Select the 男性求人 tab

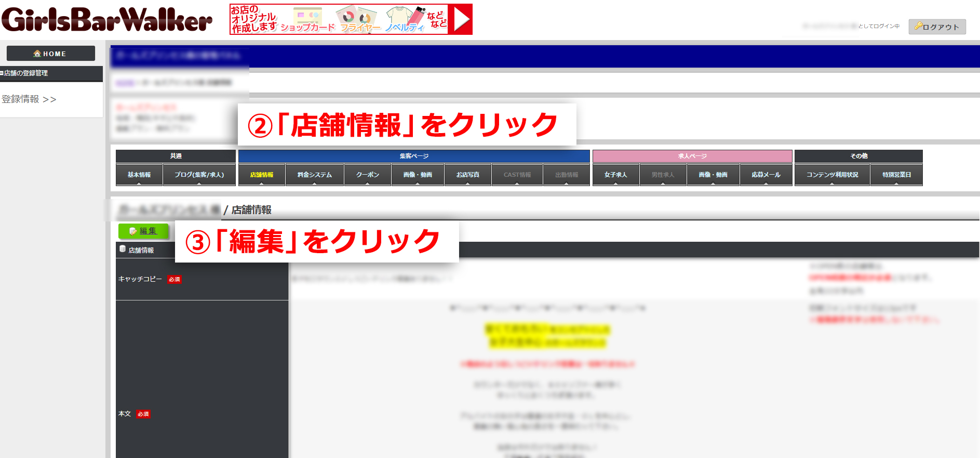tap(663, 175)
